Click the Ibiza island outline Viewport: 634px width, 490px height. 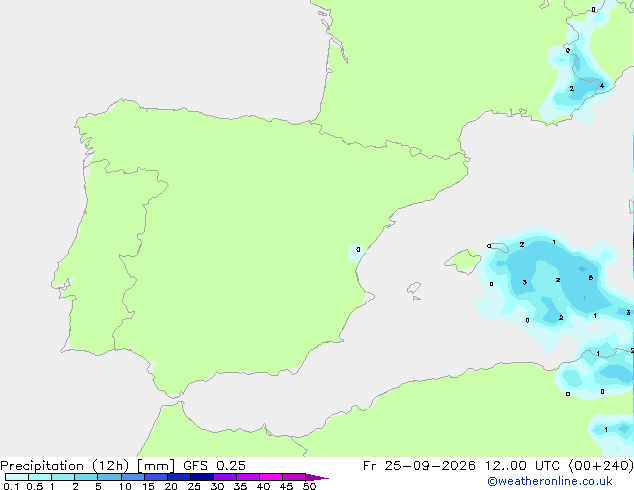(414, 288)
